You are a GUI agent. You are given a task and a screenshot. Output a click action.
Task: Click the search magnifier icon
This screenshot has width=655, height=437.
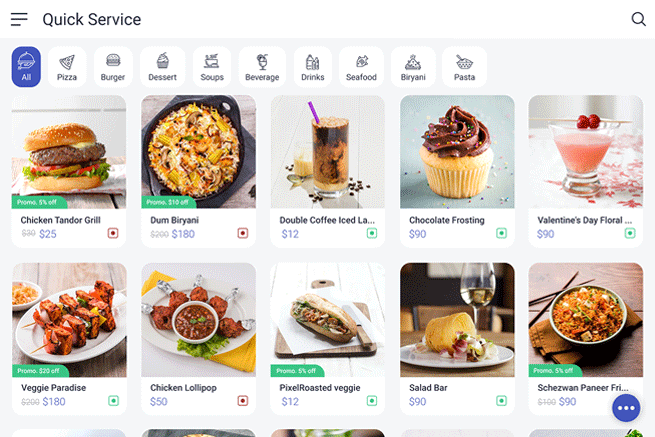[638, 19]
